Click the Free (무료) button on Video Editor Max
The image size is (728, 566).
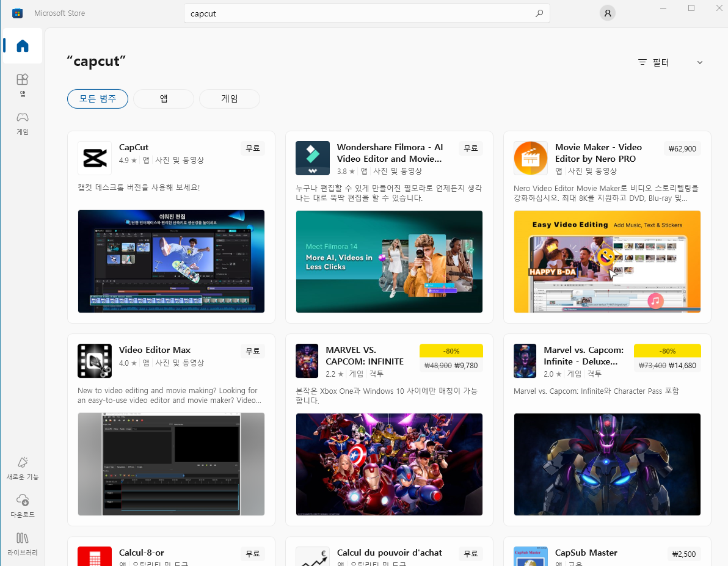(253, 351)
